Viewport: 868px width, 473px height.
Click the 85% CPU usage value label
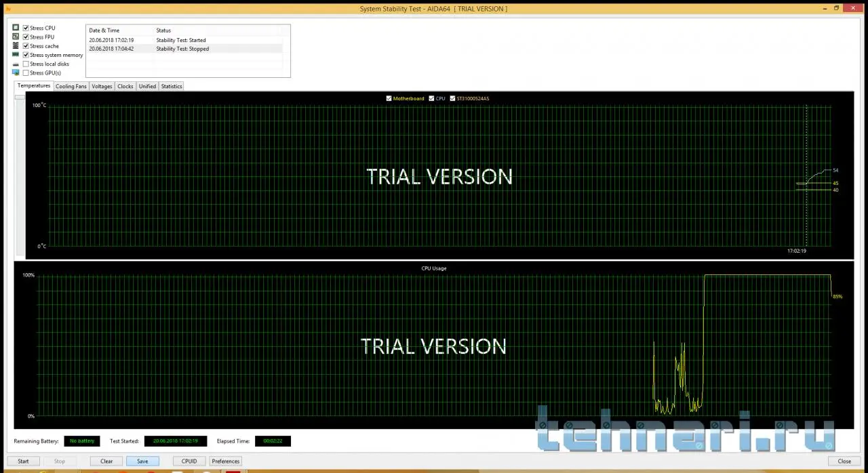(837, 296)
